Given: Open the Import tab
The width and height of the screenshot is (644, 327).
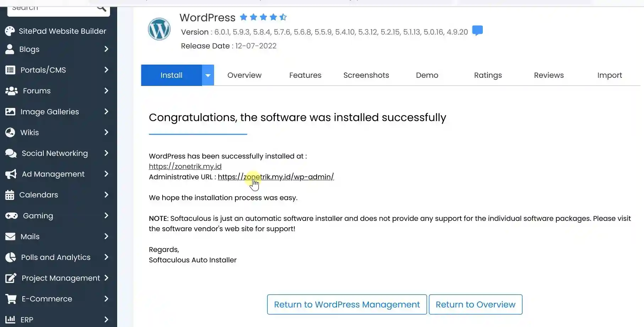Looking at the screenshot, I should [x=610, y=75].
